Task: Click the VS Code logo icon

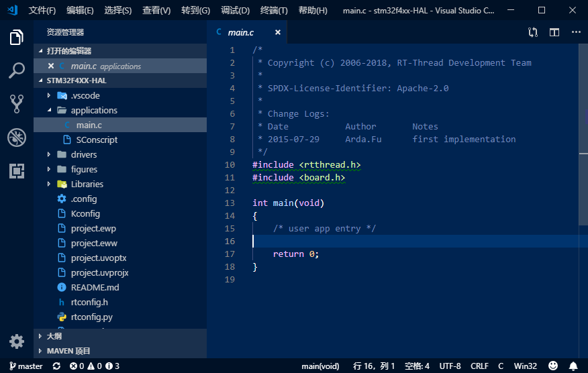Action: point(12,10)
